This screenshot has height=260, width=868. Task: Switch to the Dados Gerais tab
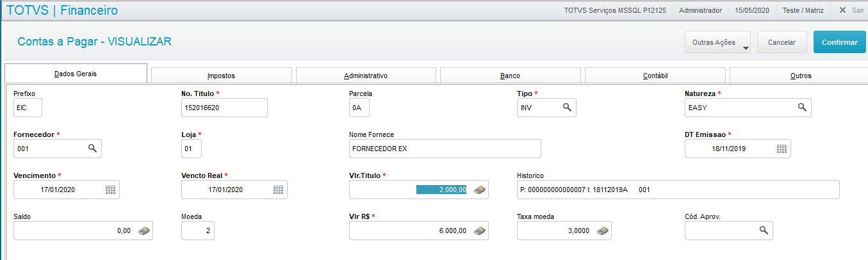(76, 74)
